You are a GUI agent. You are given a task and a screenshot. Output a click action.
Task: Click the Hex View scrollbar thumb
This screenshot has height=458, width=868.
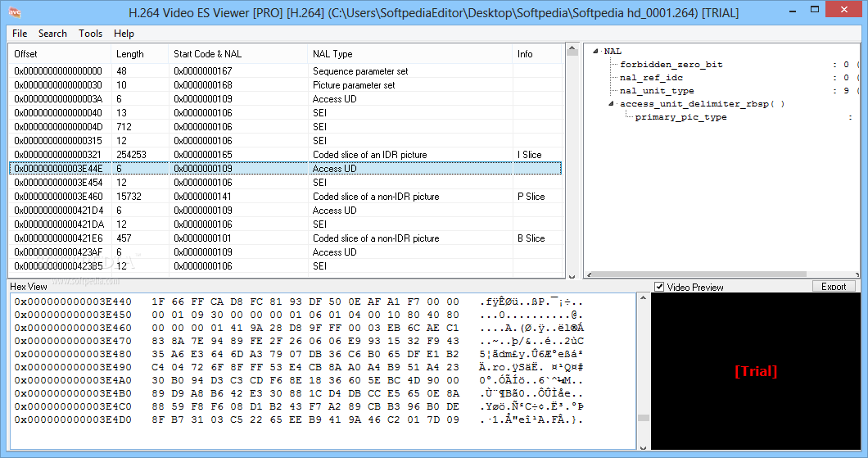click(643, 418)
